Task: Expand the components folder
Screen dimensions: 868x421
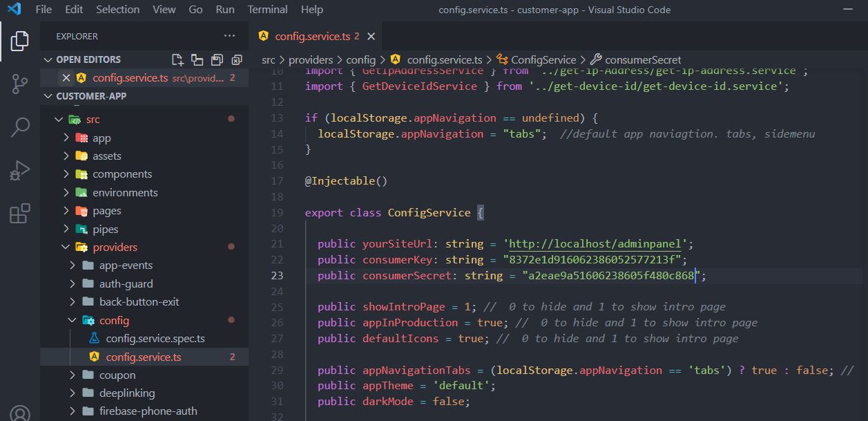Action: click(122, 174)
